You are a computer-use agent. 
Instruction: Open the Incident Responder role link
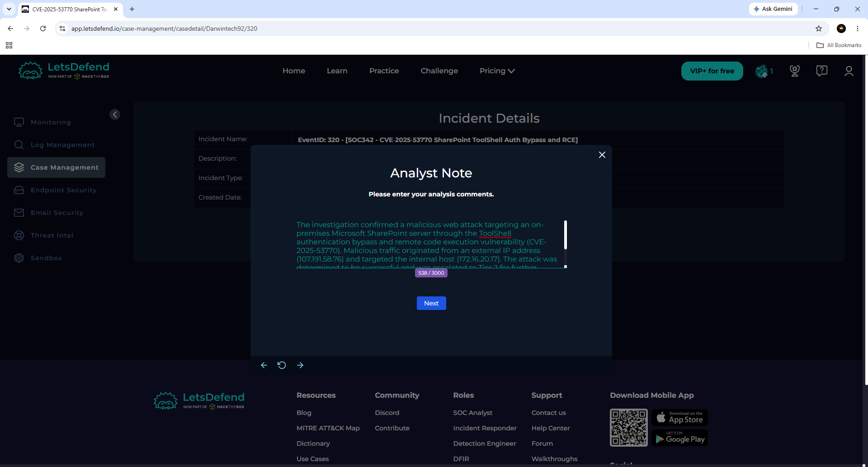pyautogui.click(x=485, y=428)
